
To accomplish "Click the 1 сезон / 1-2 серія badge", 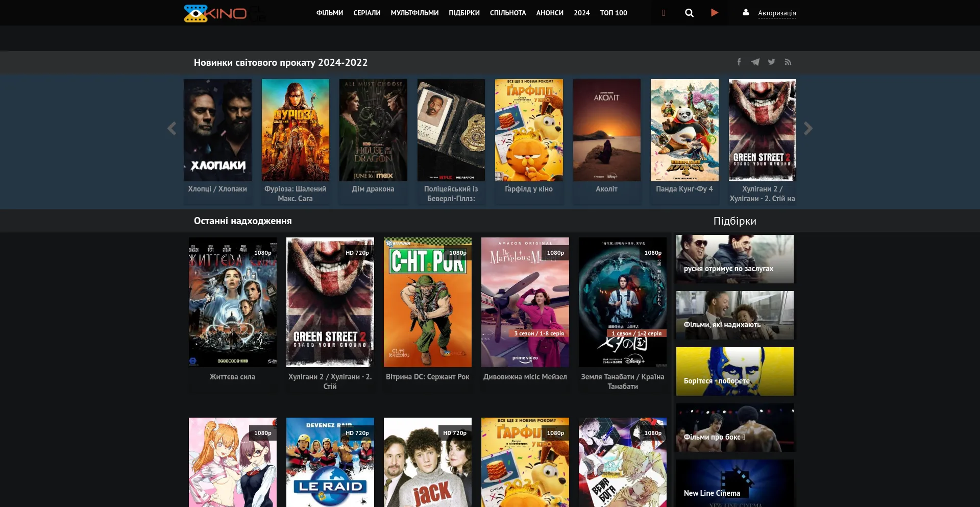I will pos(636,333).
